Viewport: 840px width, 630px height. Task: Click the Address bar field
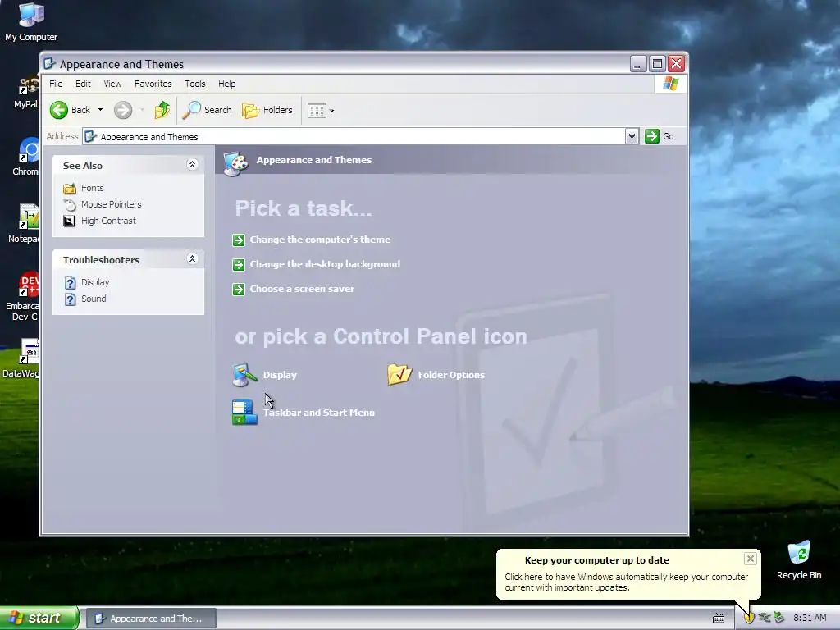(x=354, y=137)
